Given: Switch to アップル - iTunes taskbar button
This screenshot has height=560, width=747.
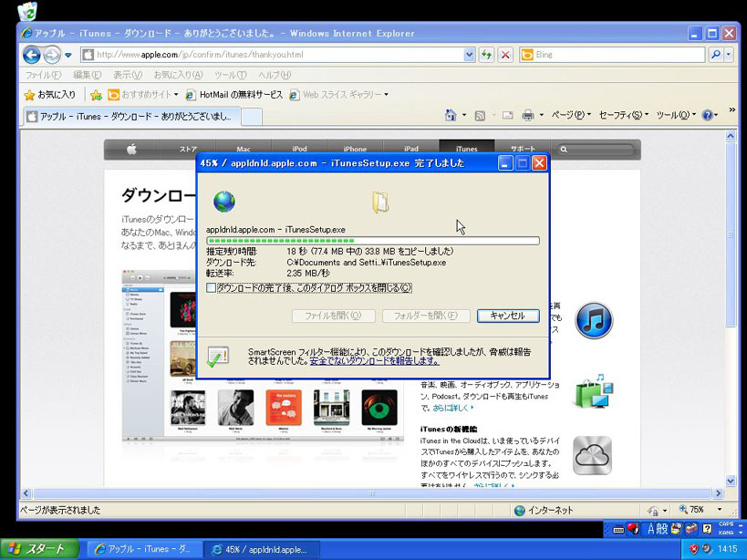Looking at the screenshot, I should (x=143, y=550).
